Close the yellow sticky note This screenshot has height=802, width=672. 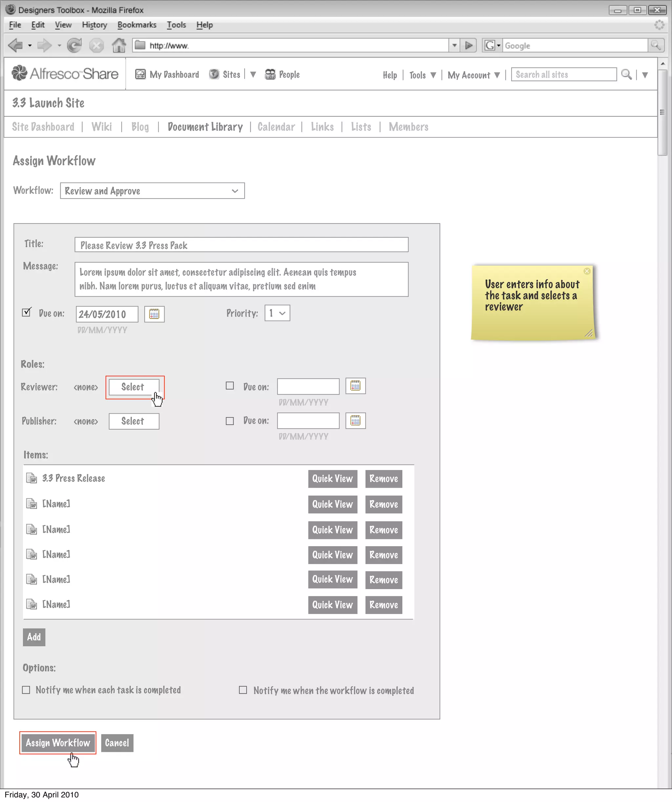[x=587, y=271]
